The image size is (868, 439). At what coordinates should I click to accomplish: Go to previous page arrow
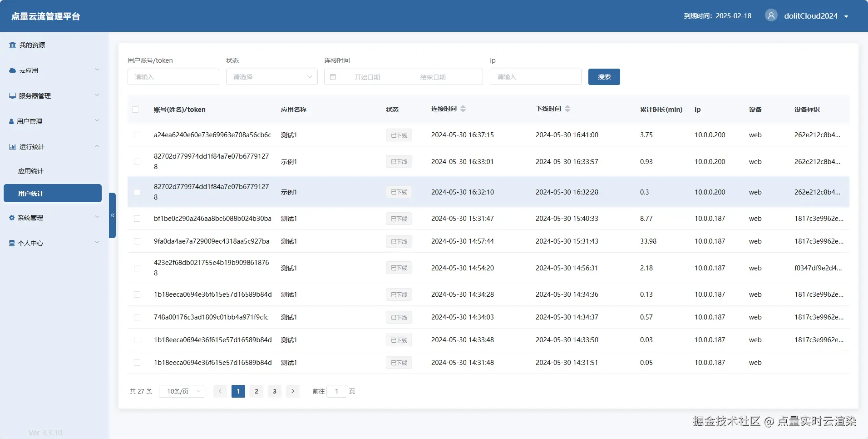[220, 391]
